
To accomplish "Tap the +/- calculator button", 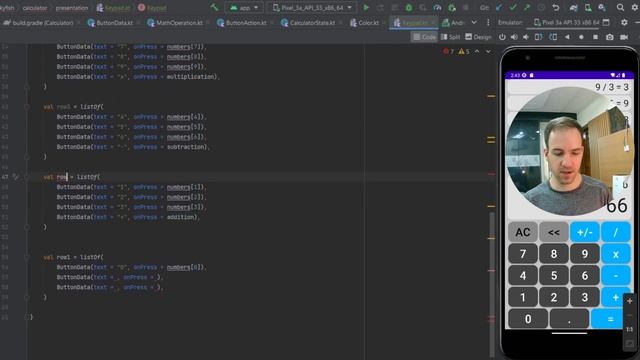I will point(584,232).
